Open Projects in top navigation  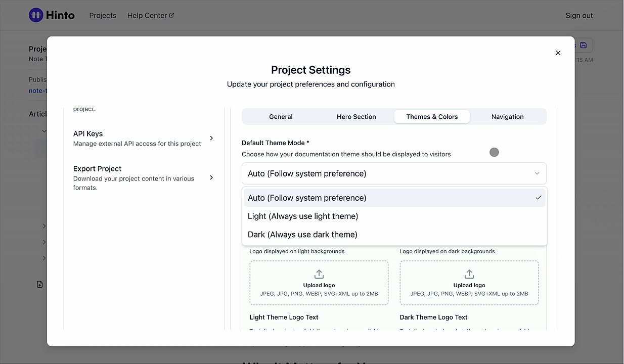pyautogui.click(x=103, y=15)
